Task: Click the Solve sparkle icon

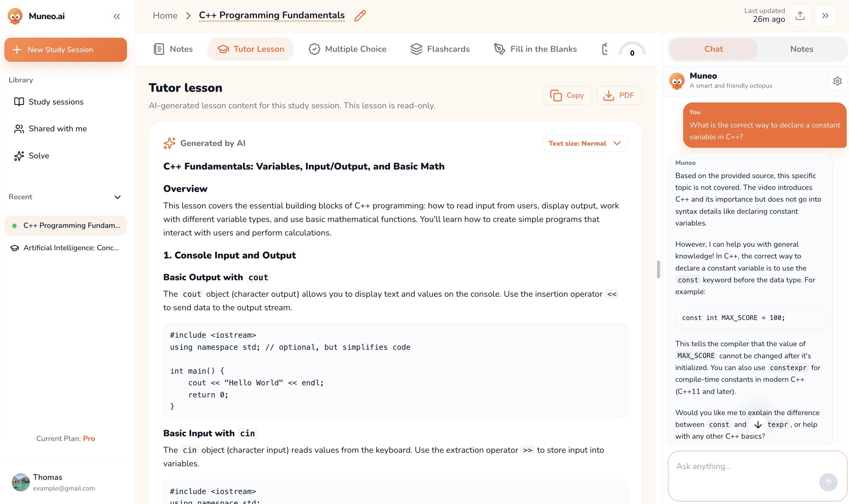Action: click(19, 156)
